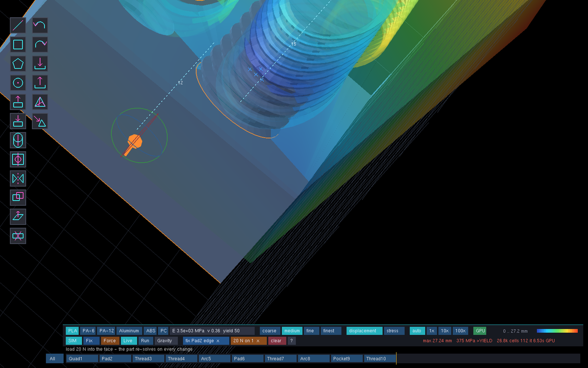This screenshot has width=588, height=368.
Task: Select Pocket9 feature in timeline
Action: point(346,359)
